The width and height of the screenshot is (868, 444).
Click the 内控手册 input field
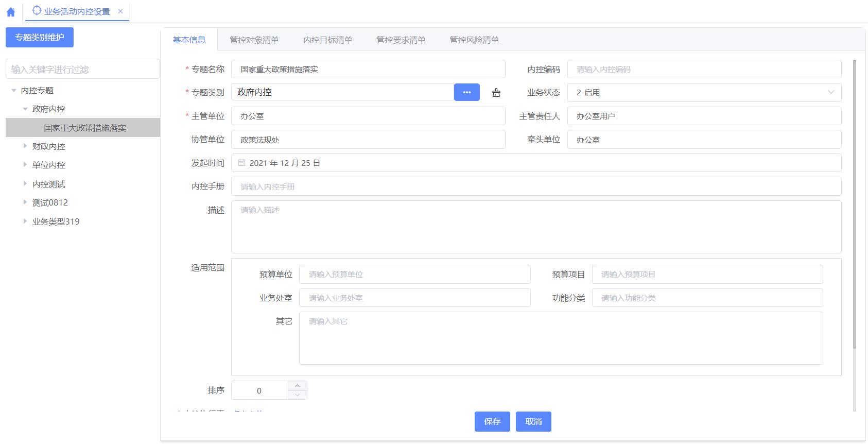point(536,186)
